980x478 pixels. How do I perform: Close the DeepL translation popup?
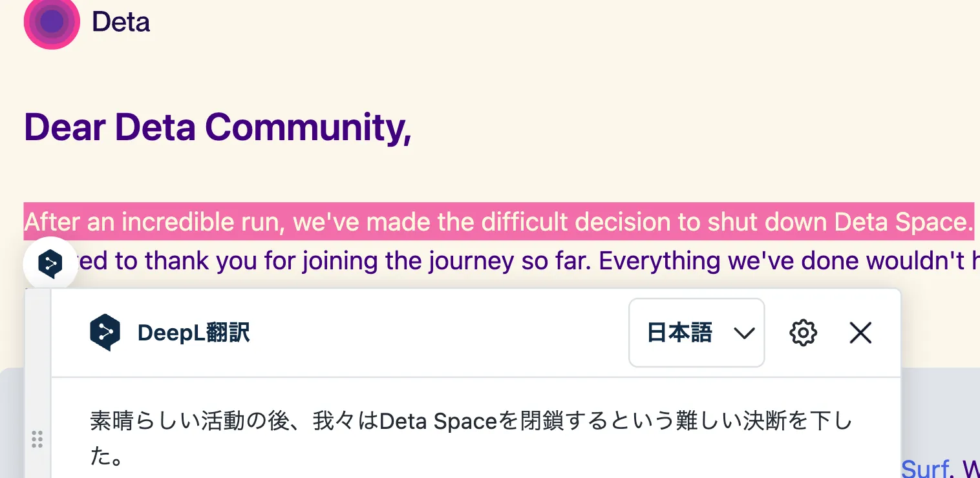point(860,333)
